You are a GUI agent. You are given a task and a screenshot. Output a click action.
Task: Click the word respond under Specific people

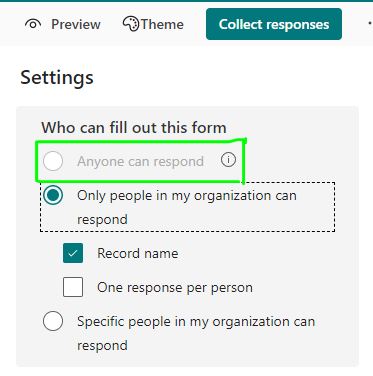102,346
